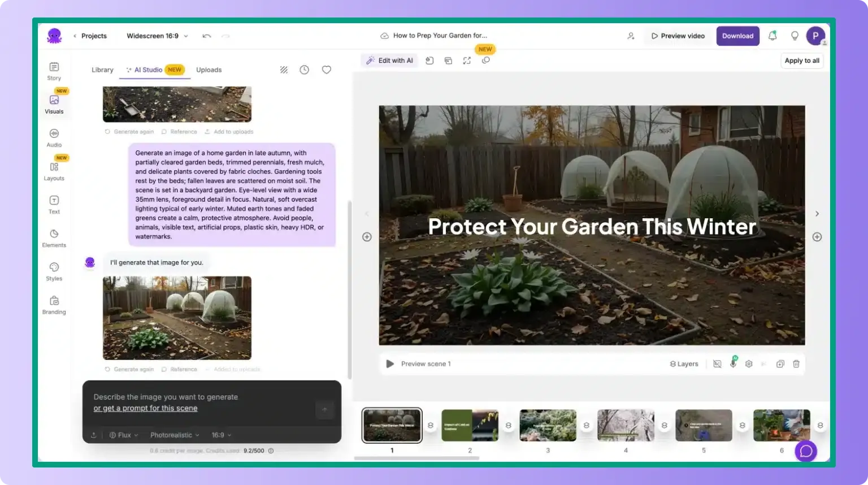Add AI voiceover using the microphone icon
Image resolution: width=868 pixels, height=485 pixels.
(733, 363)
